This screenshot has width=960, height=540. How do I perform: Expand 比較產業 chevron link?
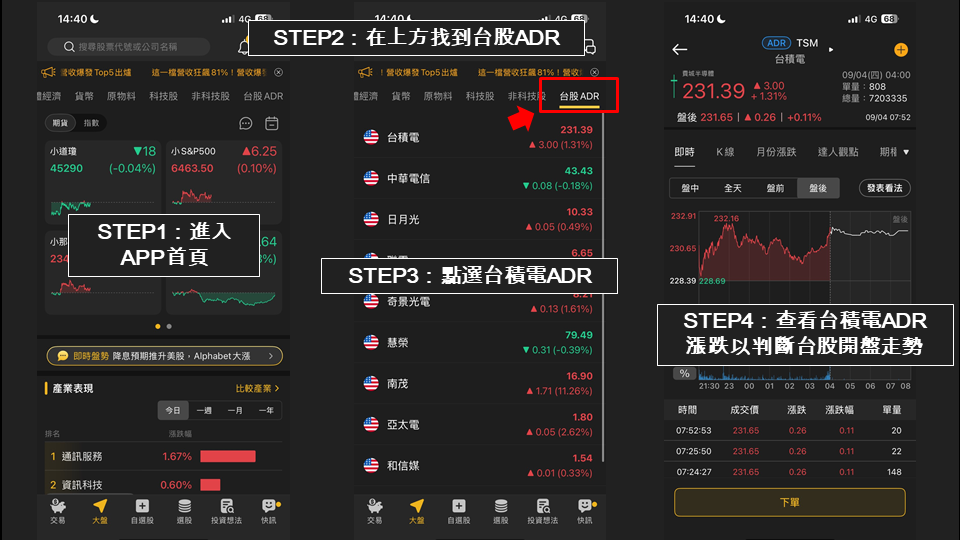pyautogui.click(x=258, y=388)
